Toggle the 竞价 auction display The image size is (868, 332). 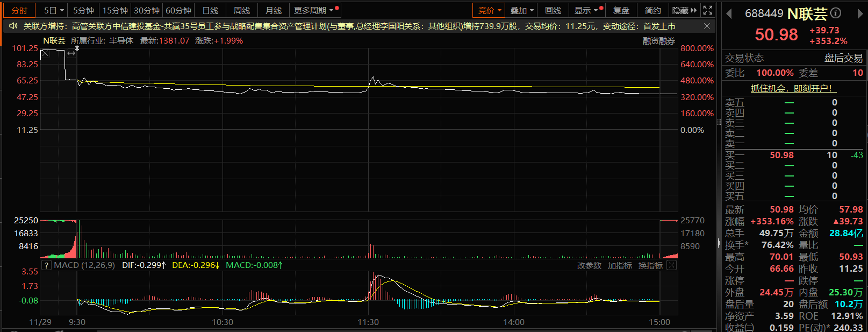coord(489,10)
